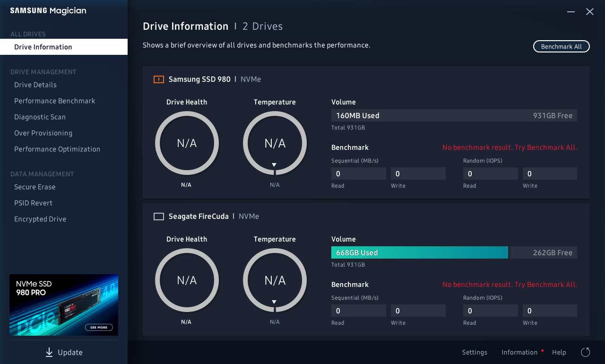Click Samsung SSD 980 sequential Read value
The image size is (605, 364).
[x=359, y=173]
